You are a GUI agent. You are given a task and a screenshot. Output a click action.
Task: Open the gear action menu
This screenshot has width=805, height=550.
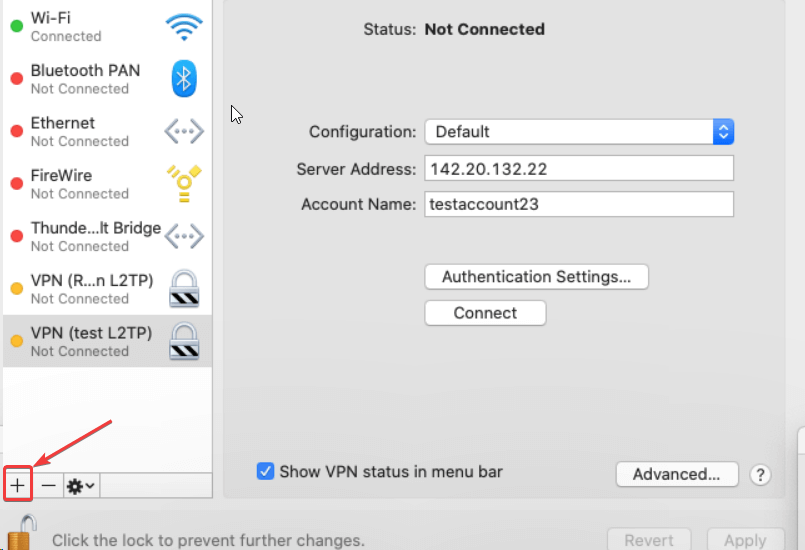click(80, 485)
